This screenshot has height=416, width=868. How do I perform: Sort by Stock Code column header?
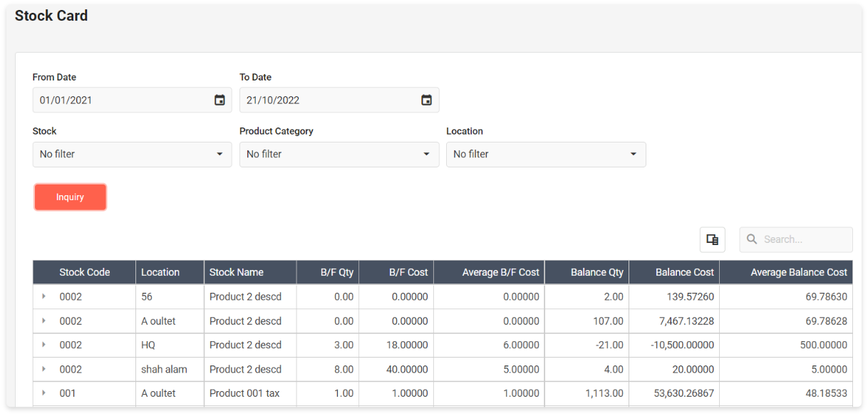click(85, 272)
